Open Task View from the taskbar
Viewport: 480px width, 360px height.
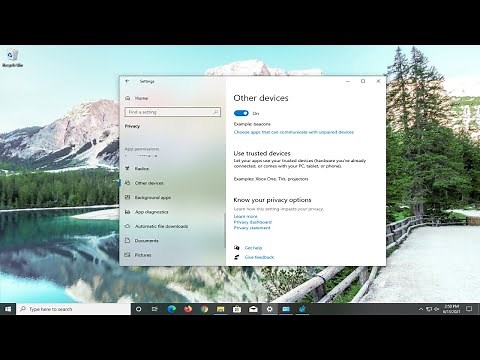(155, 309)
